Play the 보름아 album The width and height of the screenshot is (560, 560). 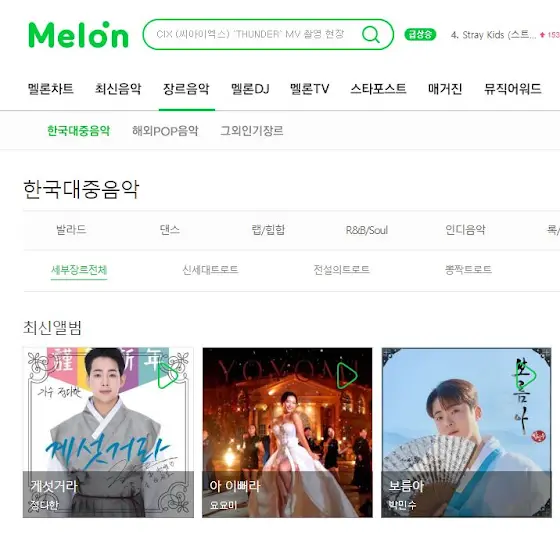pos(526,375)
